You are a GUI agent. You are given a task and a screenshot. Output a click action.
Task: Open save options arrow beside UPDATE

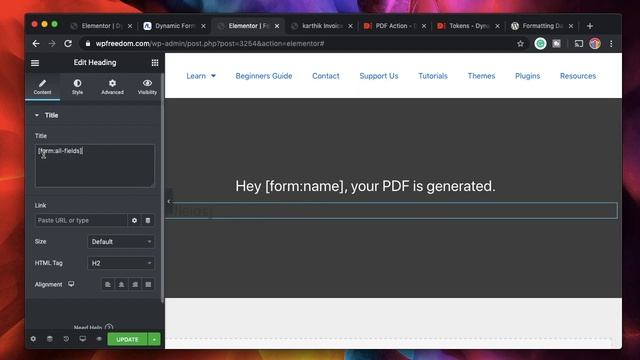pyautogui.click(x=154, y=340)
